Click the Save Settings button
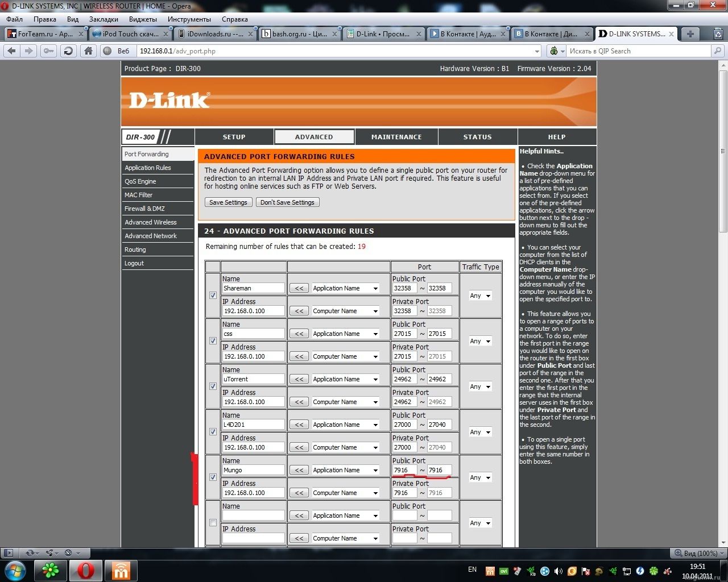728x582 pixels. [x=228, y=202]
